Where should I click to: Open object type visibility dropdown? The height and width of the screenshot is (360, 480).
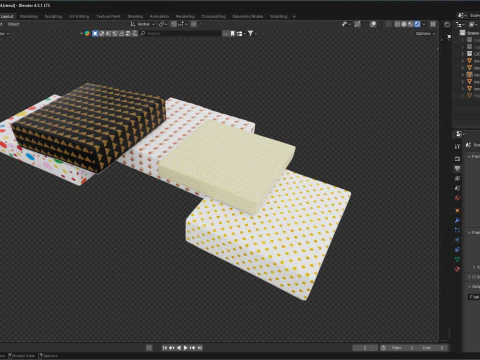[346, 24]
